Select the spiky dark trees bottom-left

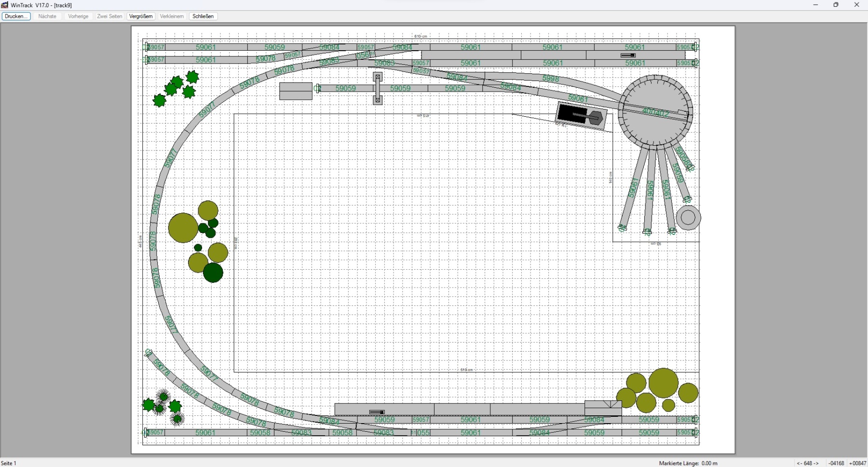163,407
